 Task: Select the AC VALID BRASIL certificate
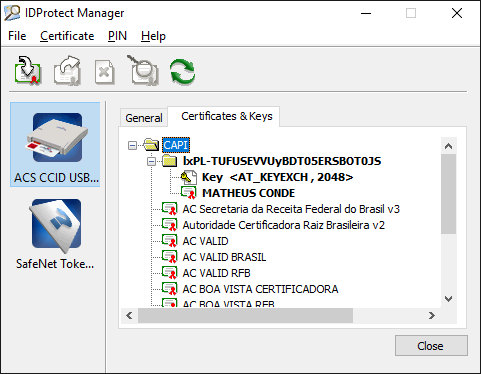click(224, 257)
